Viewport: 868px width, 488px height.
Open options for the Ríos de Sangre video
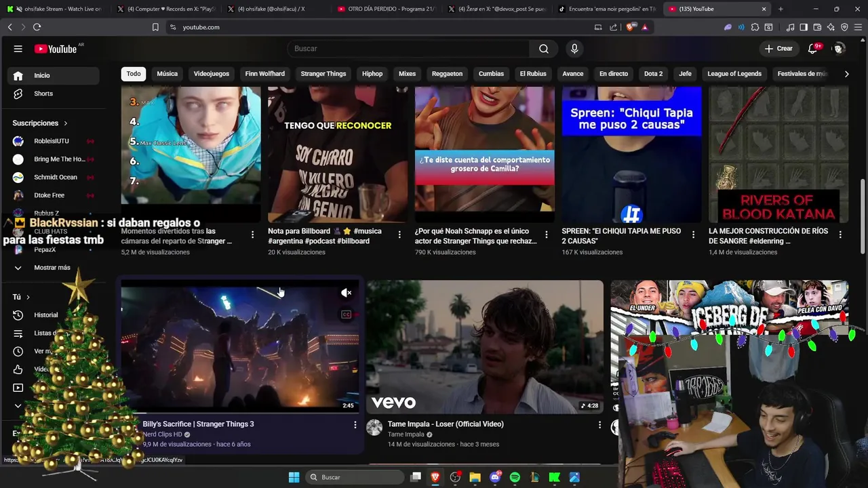(x=840, y=235)
